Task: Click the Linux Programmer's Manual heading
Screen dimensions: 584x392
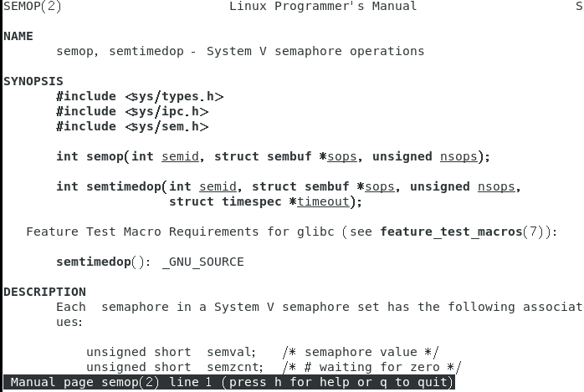Action: coord(322,7)
